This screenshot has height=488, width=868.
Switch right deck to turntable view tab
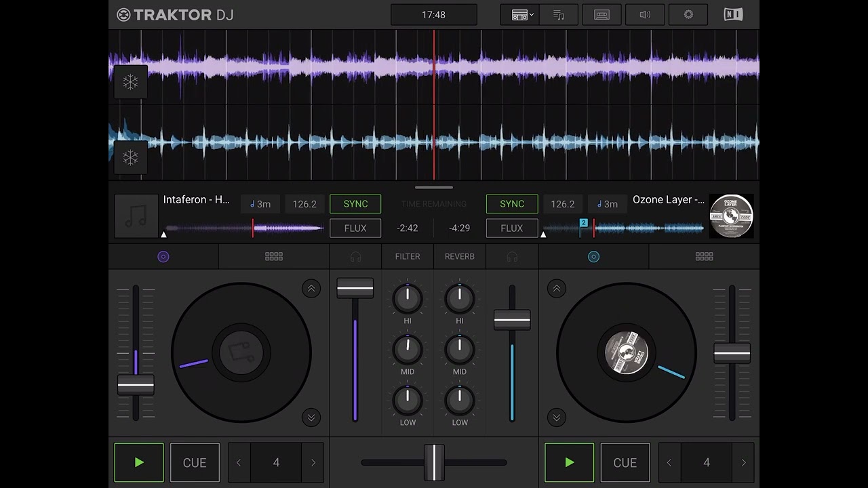593,257
